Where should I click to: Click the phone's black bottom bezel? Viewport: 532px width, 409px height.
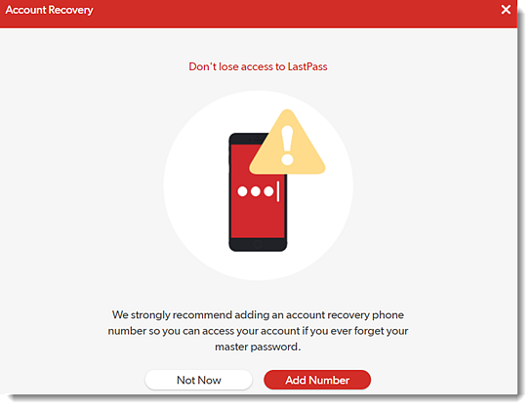point(258,244)
